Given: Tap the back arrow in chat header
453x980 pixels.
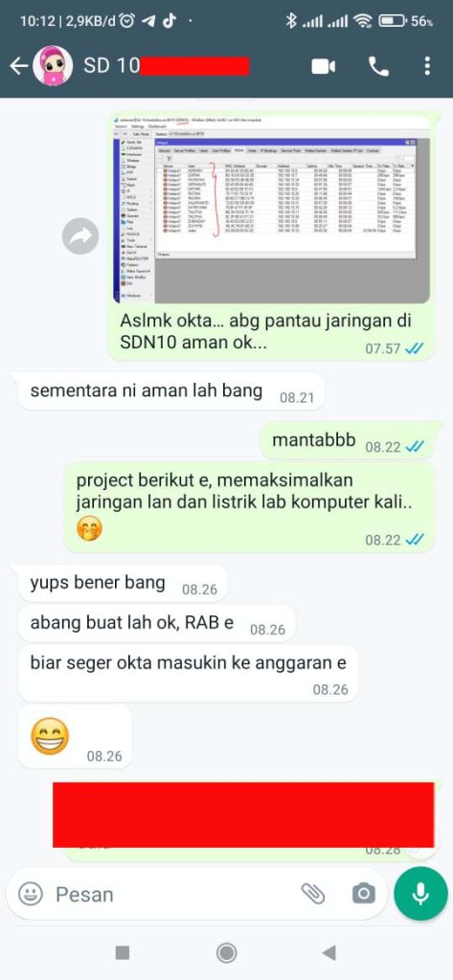Looking at the screenshot, I should click(19, 66).
